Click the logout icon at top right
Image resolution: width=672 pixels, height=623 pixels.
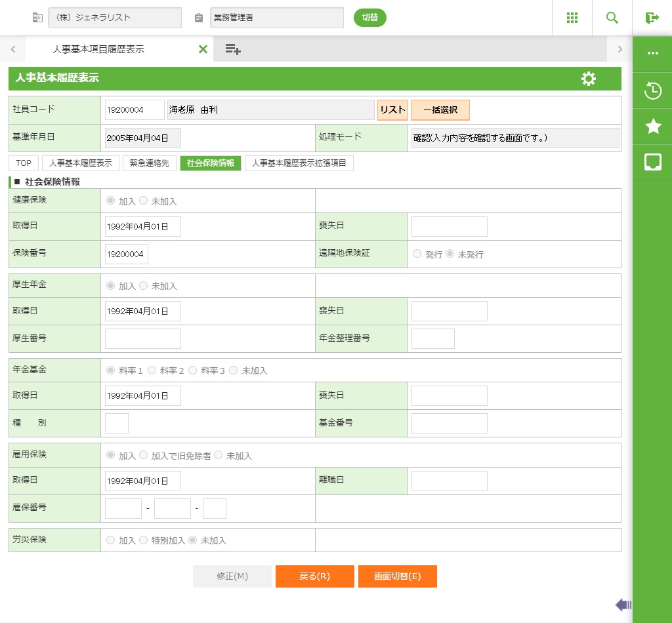tap(652, 18)
